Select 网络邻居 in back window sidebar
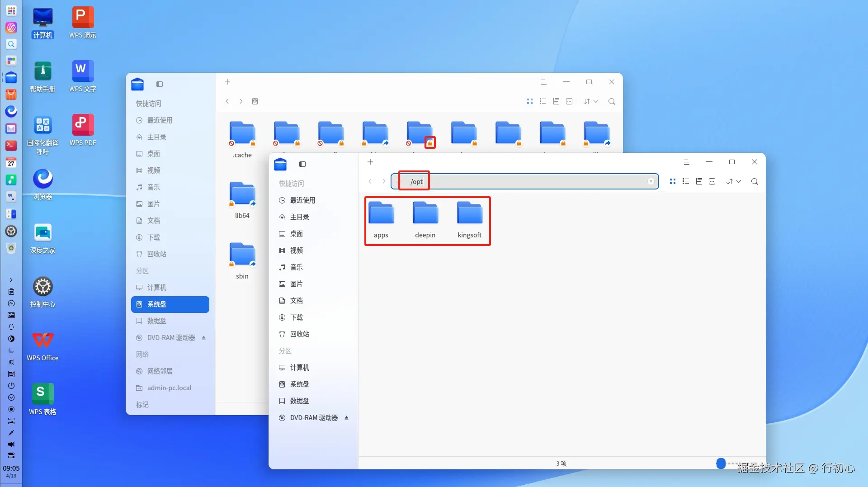This screenshot has width=868, height=487. tap(170, 371)
